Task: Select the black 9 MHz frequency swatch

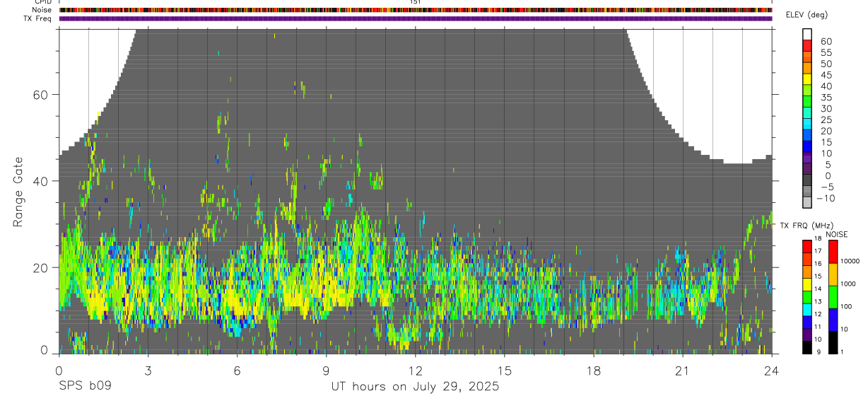Action: [807, 347]
